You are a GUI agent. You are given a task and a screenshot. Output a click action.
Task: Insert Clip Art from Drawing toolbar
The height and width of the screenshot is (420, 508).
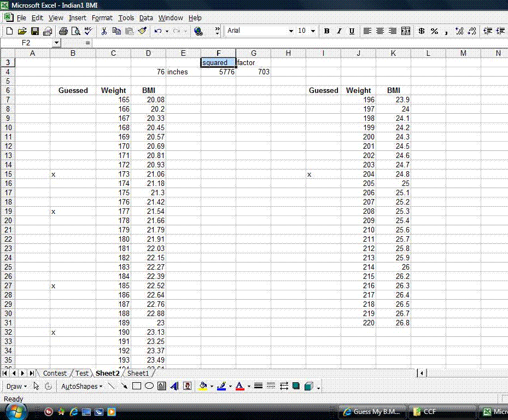tap(187, 386)
